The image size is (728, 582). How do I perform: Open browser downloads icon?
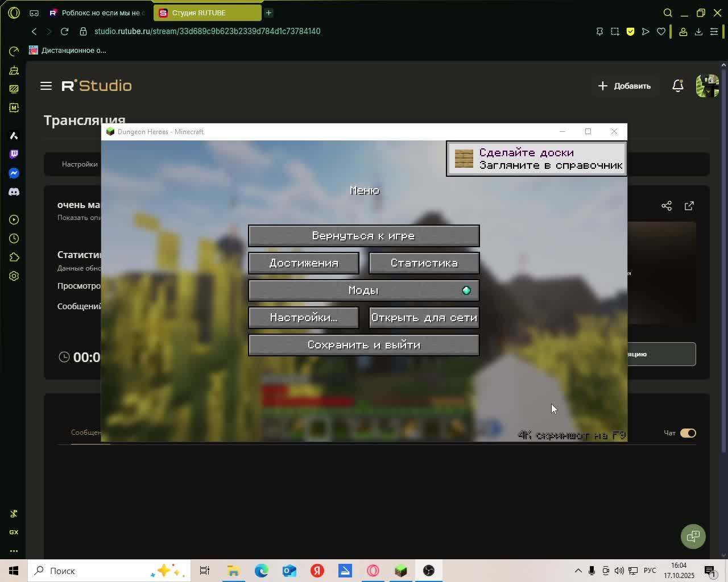click(698, 31)
